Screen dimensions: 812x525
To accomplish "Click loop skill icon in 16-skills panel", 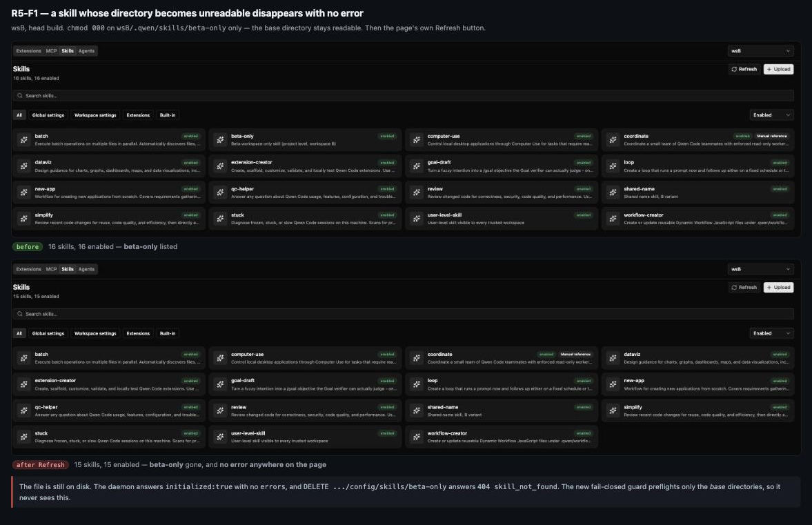I will click(613, 166).
